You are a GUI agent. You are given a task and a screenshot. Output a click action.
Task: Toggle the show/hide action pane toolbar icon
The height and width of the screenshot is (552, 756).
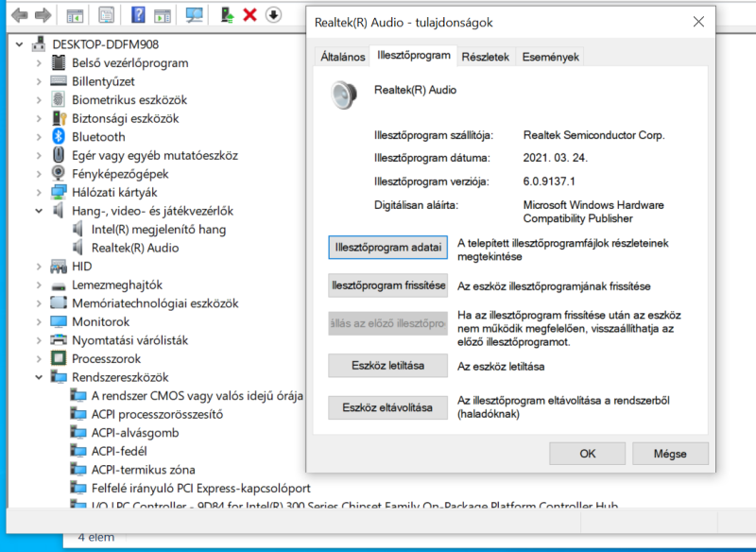[x=163, y=15]
